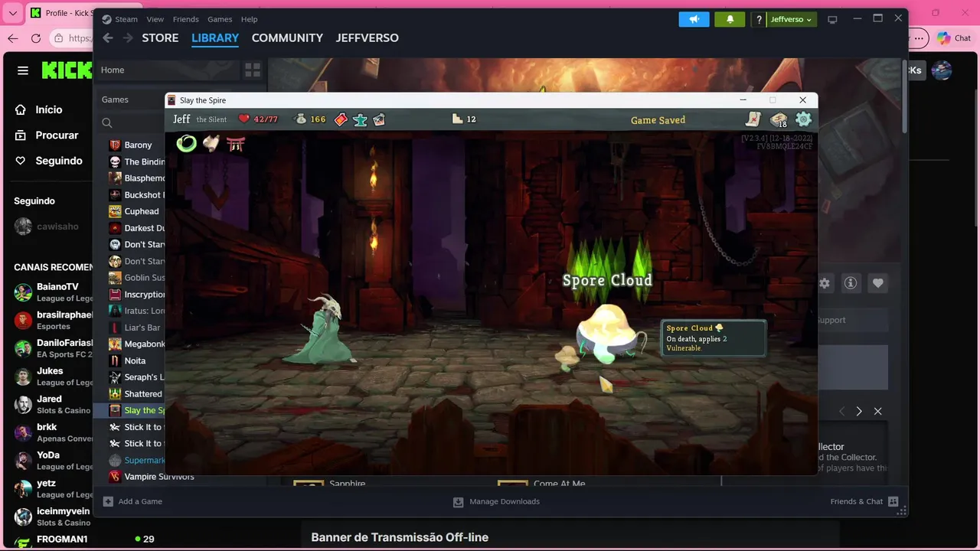Click Add a Game in Steam

132,501
